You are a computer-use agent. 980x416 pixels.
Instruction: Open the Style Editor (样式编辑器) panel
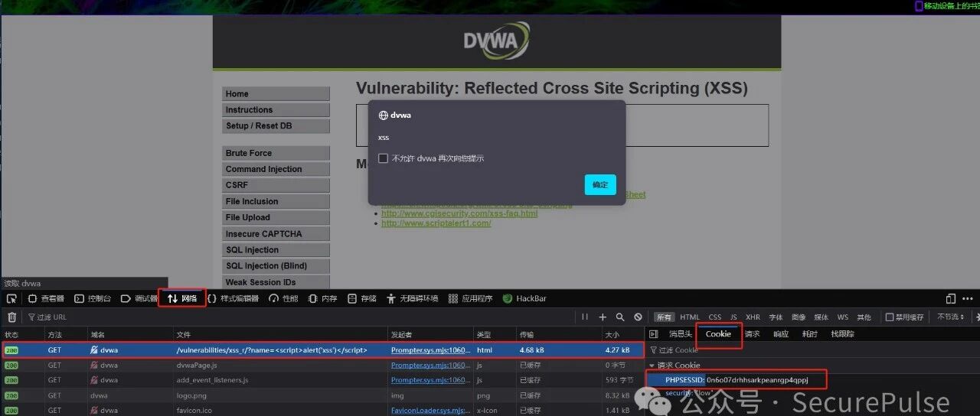coord(233,298)
